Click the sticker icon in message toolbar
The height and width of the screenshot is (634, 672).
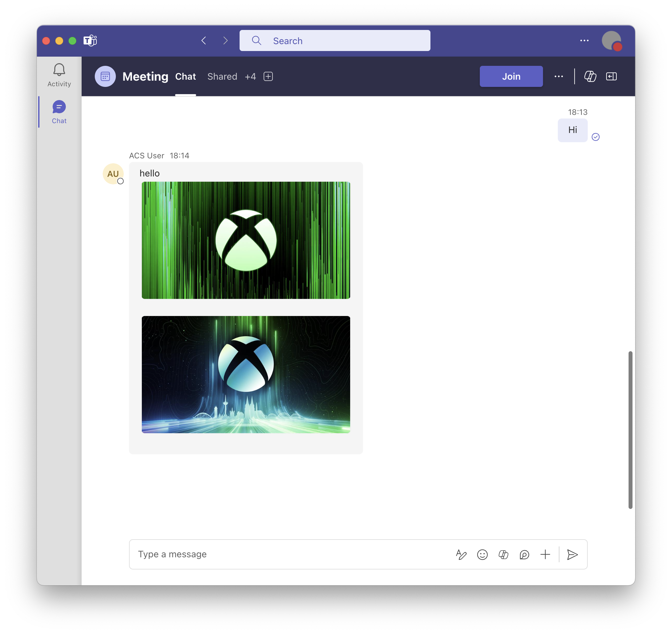[x=524, y=554]
